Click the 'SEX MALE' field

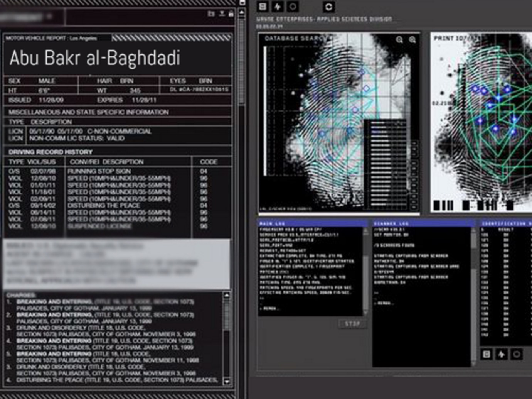[x=32, y=81]
